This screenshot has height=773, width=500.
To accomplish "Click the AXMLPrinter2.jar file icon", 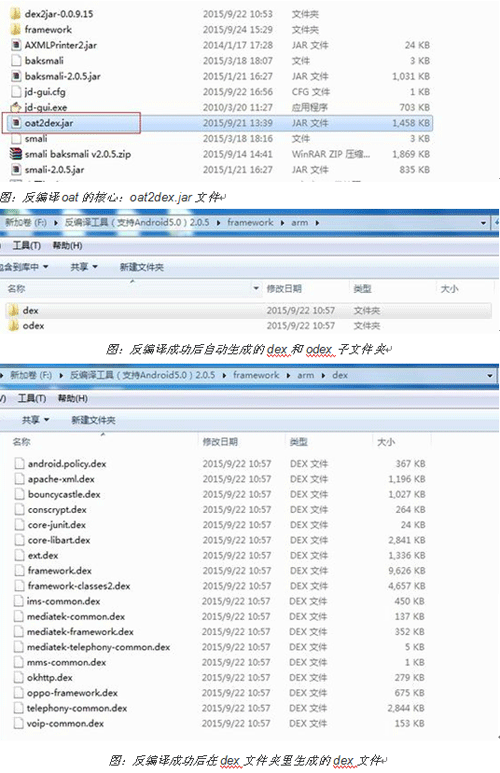I will coord(16,45).
